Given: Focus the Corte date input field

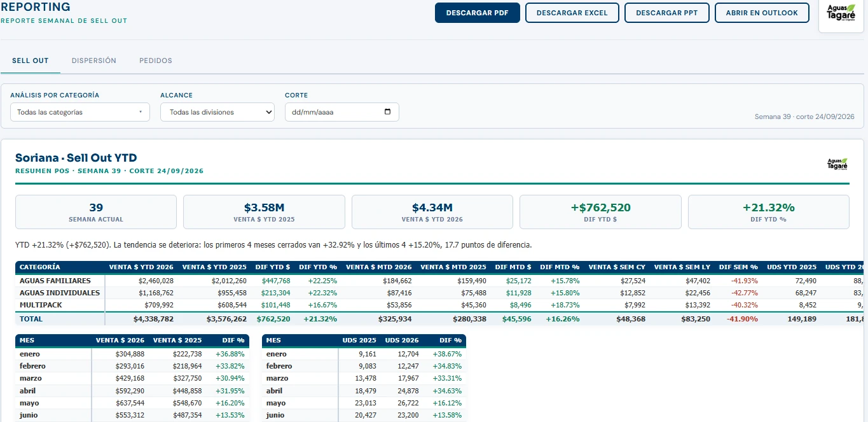Looking at the screenshot, I should (x=342, y=112).
